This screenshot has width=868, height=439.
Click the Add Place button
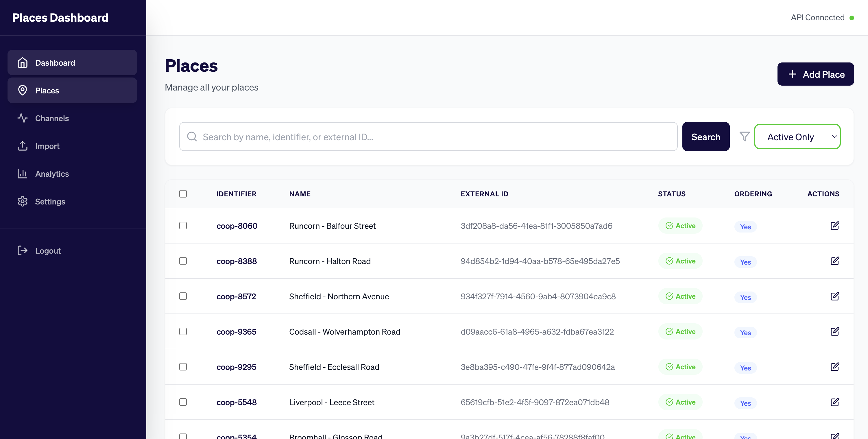tap(815, 74)
